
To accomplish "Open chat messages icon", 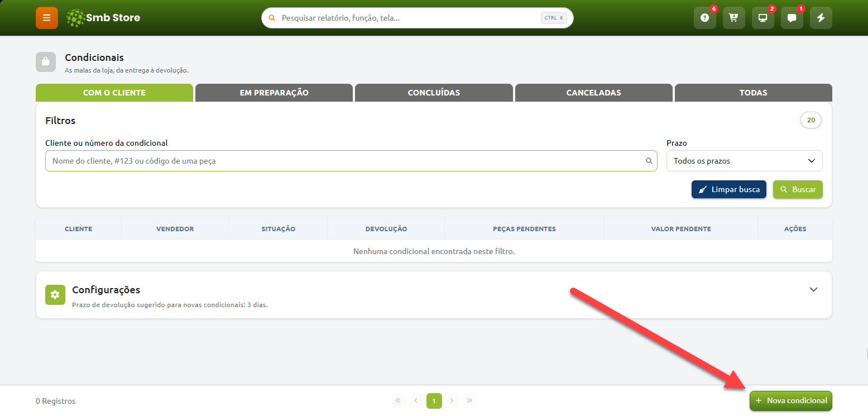I will pyautogui.click(x=792, y=18).
